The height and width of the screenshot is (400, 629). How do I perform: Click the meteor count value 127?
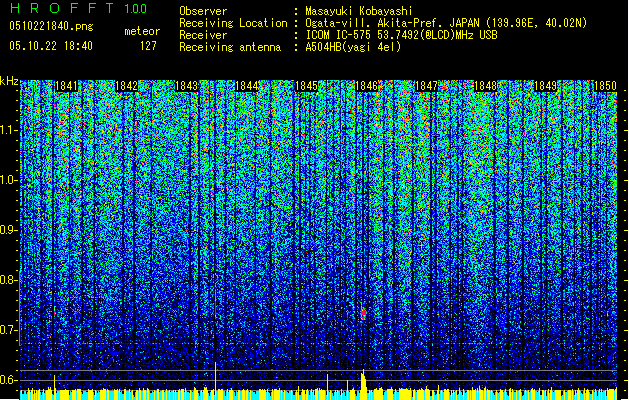[x=148, y=46]
